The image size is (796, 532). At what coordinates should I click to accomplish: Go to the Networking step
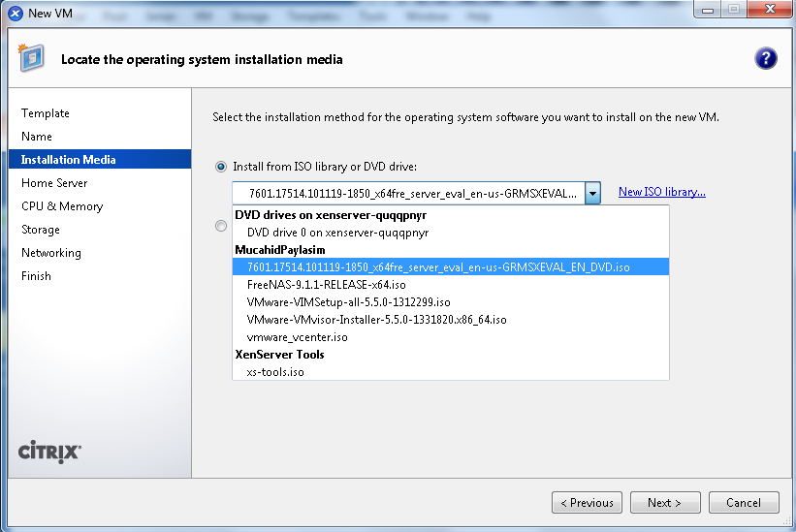click(51, 253)
